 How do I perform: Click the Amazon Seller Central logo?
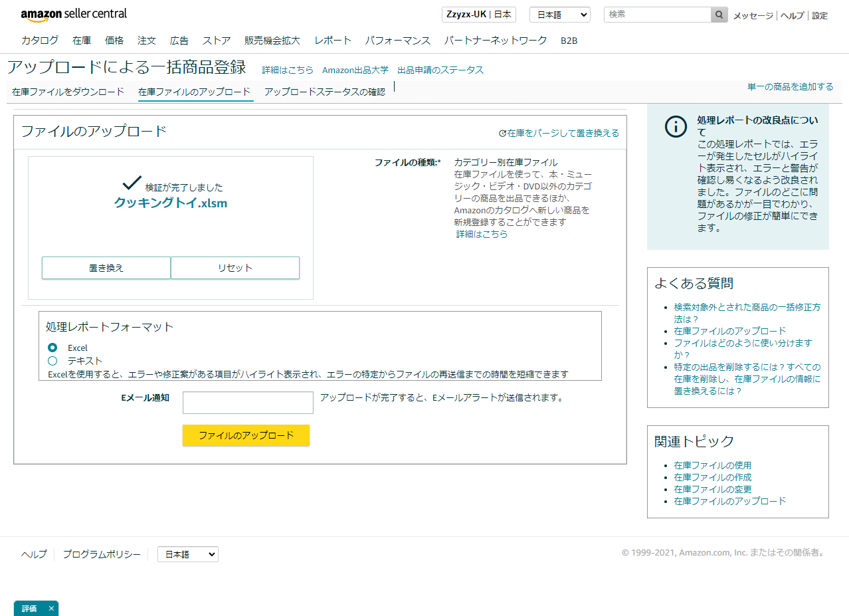click(74, 15)
